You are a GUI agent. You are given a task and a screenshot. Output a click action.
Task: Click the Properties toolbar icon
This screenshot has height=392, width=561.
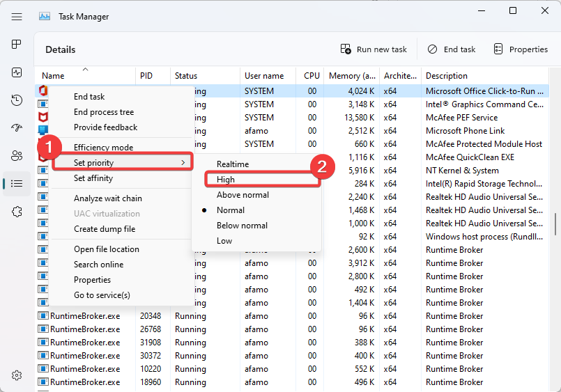498,49
